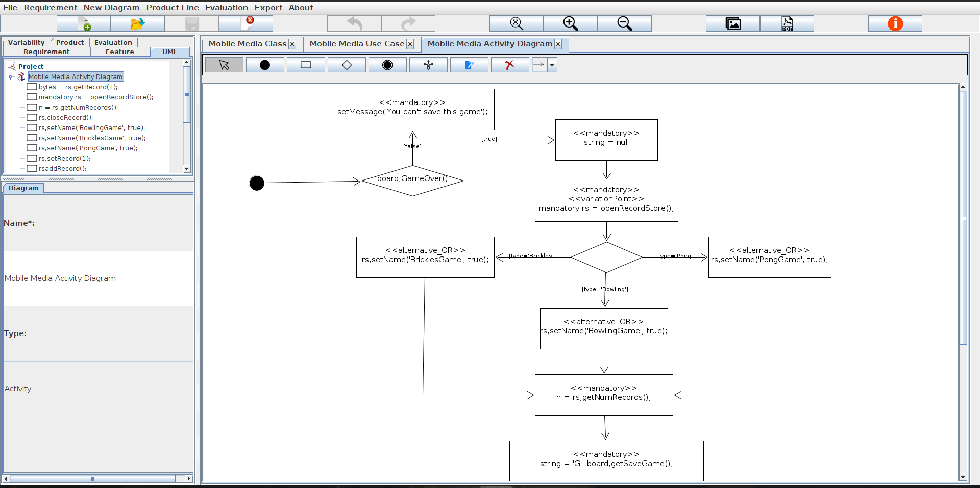Click the save floppy disk icon
This screenshot has height=488, width=980.
[192, 23]
